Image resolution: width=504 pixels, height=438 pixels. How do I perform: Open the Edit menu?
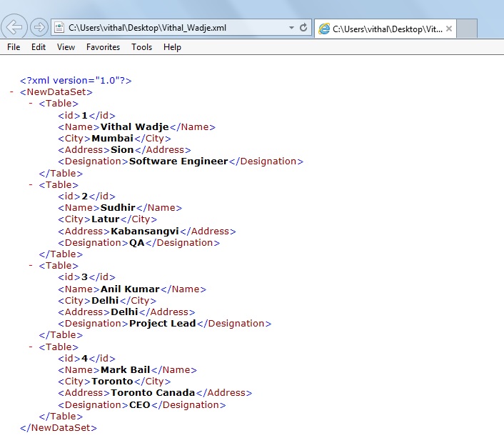39,47
